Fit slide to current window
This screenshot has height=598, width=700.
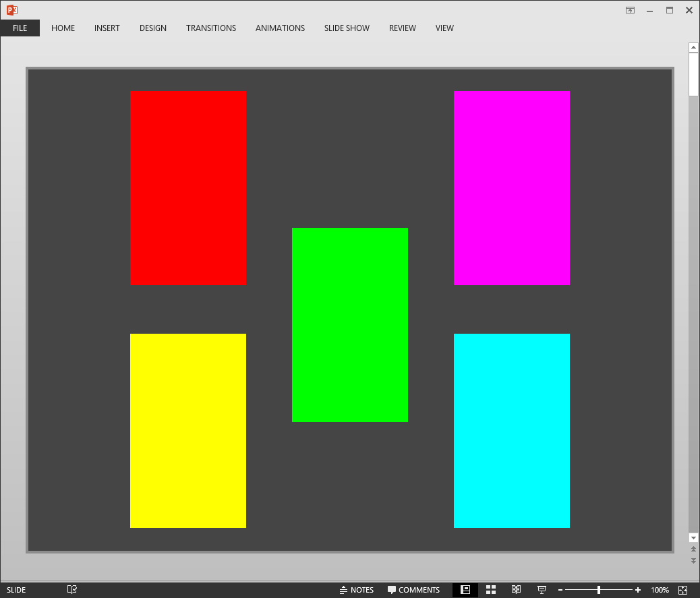(x=683, y=590)
